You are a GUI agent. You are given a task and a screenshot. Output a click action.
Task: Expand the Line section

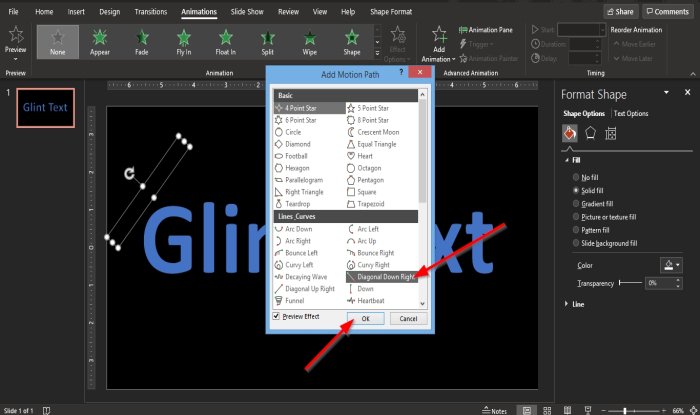[566, 304]
